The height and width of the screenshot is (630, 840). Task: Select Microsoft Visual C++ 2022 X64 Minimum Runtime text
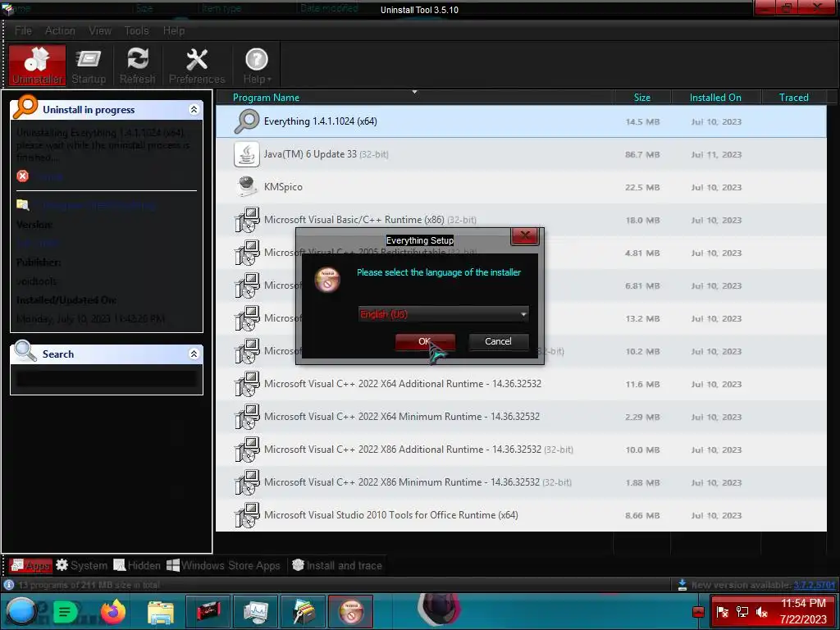coord(402,417)
